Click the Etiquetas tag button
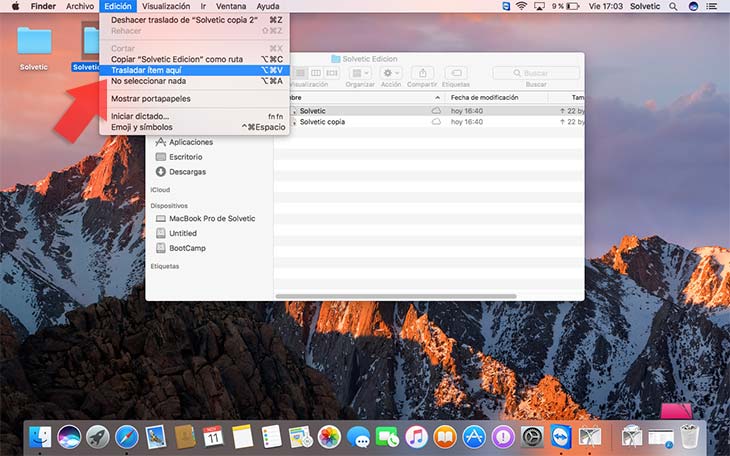Image resolution: width=730 pixels, height=456 pixels. (x=456, y=73)
